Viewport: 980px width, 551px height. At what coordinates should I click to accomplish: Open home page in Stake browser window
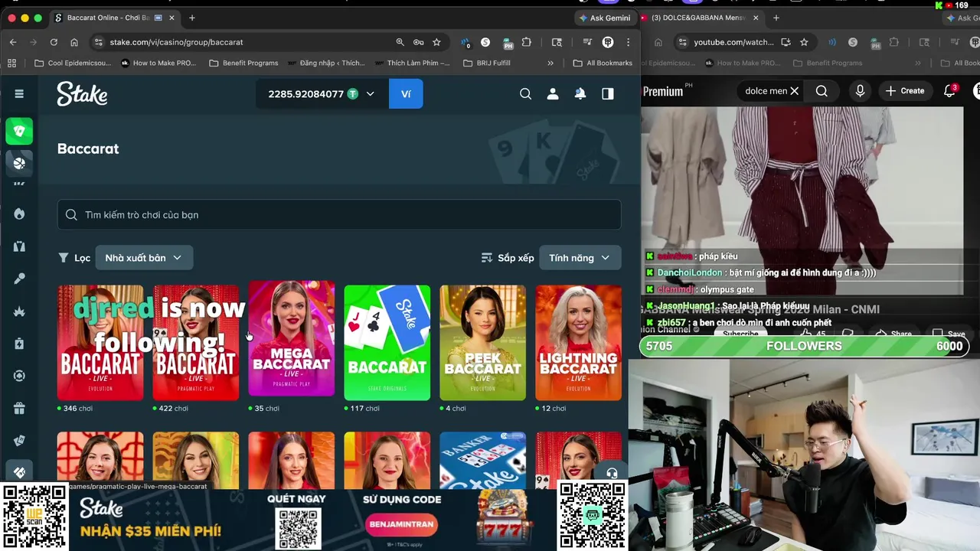coord(74,42)
